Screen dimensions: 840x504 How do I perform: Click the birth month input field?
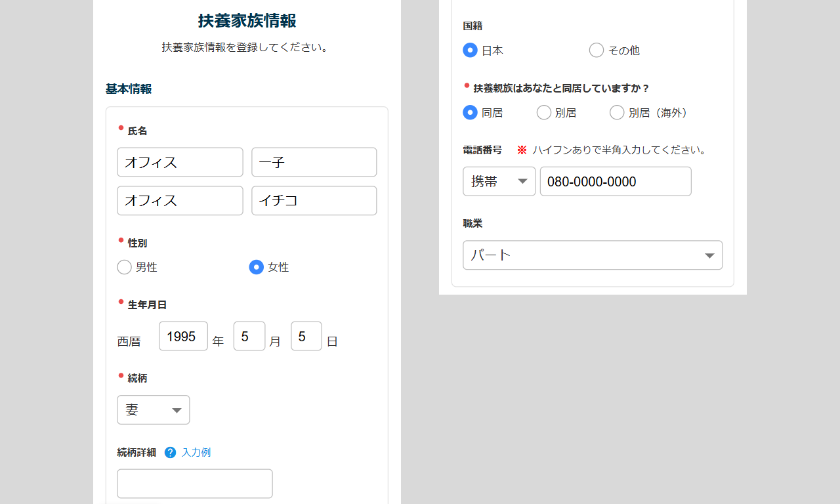click(x=249, y=336)
